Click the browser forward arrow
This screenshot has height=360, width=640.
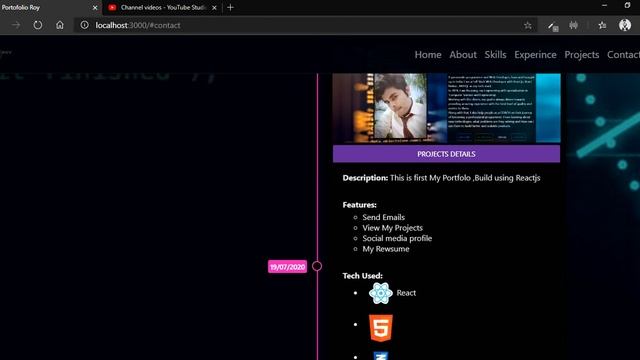tap(16, 25)
